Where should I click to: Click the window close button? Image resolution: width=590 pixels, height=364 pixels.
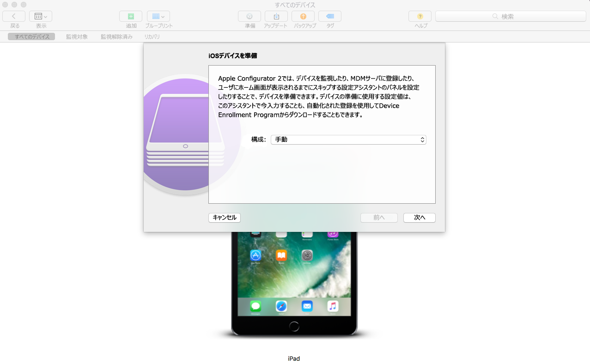pos(6,5)
